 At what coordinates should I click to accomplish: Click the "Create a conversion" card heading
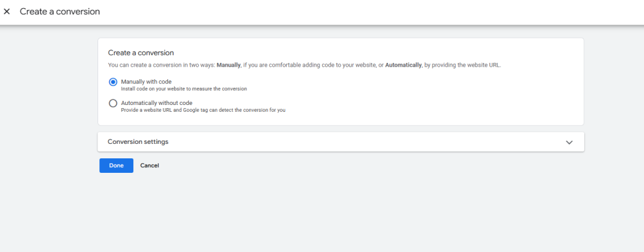141,53
